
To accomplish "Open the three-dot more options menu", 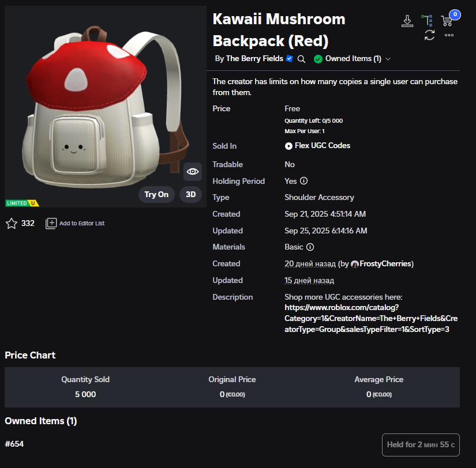I will tap(449, 35).
